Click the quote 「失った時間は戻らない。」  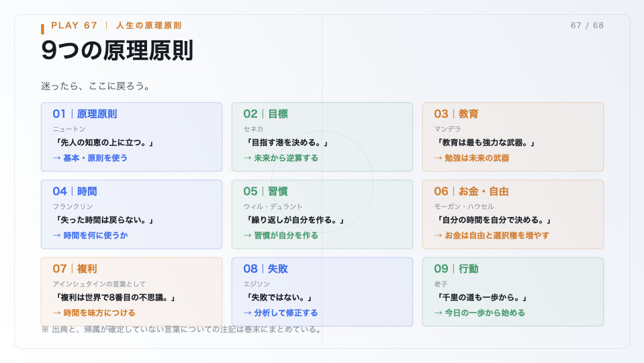tap(104, 220)
